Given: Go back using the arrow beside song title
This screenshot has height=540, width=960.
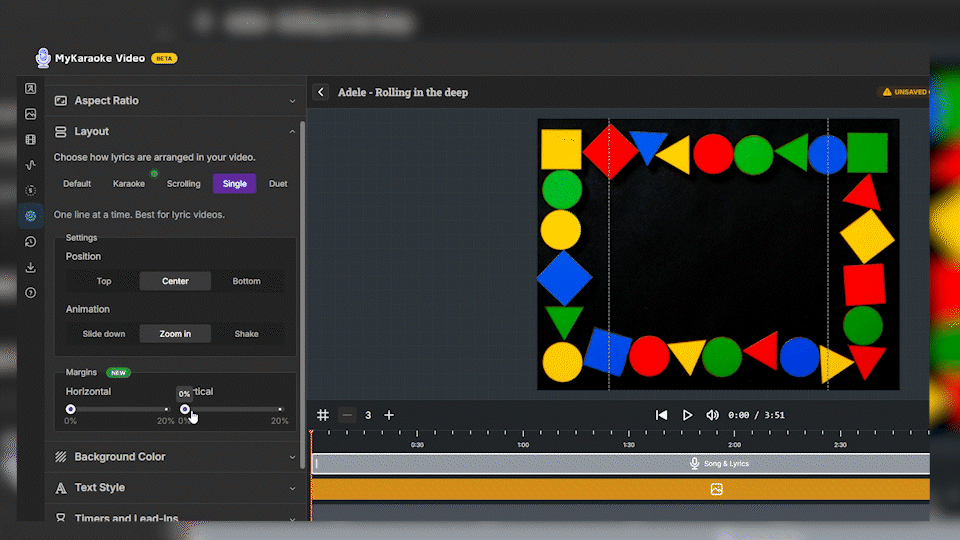Looking at the screenshot, I should [x=321, y=92].
